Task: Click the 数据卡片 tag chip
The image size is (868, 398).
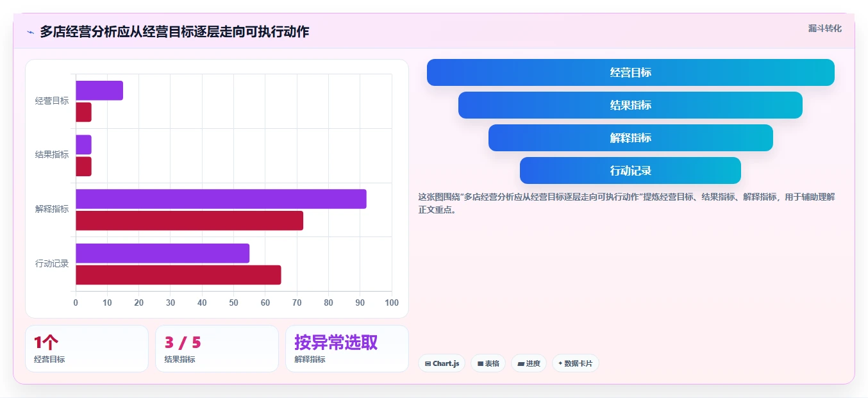Action: coord(576,363)
